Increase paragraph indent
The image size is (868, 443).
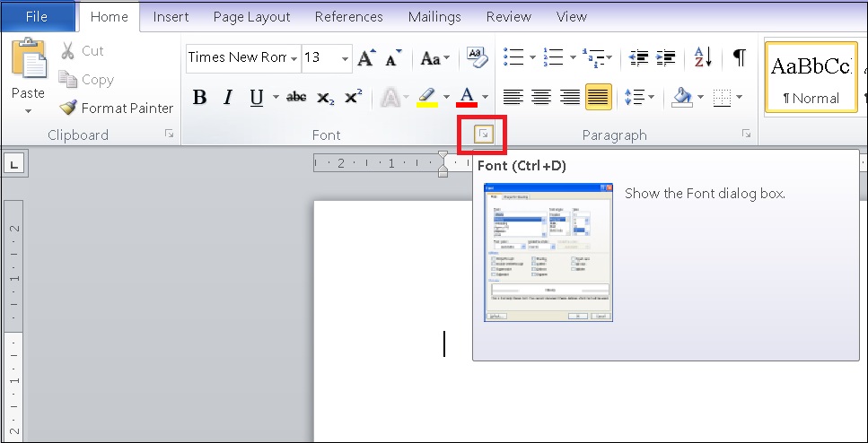coord(665,57)
